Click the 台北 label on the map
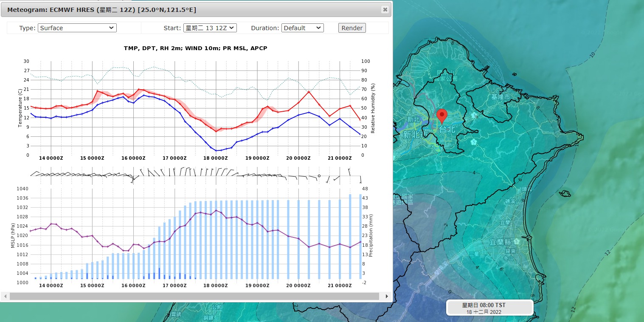The image size is (644, 322). [447, 129]
